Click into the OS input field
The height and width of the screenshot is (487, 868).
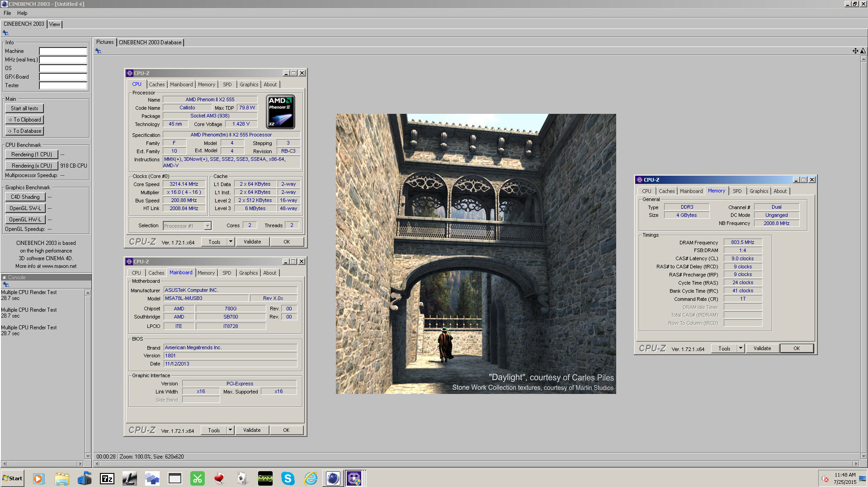pos(63,68)
